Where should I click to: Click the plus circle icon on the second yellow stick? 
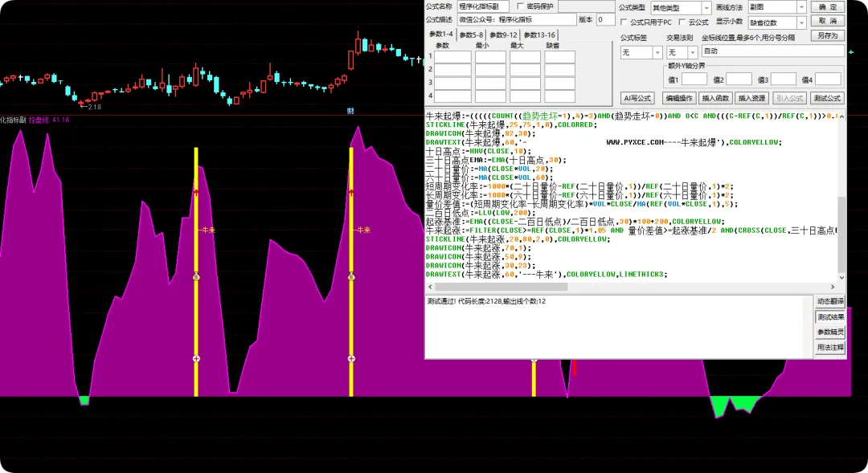tap(351, 358)
